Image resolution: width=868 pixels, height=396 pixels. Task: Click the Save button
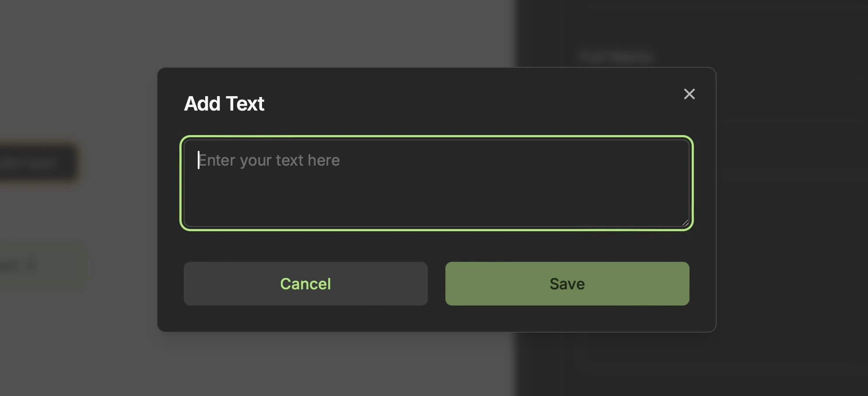[567, 284]
